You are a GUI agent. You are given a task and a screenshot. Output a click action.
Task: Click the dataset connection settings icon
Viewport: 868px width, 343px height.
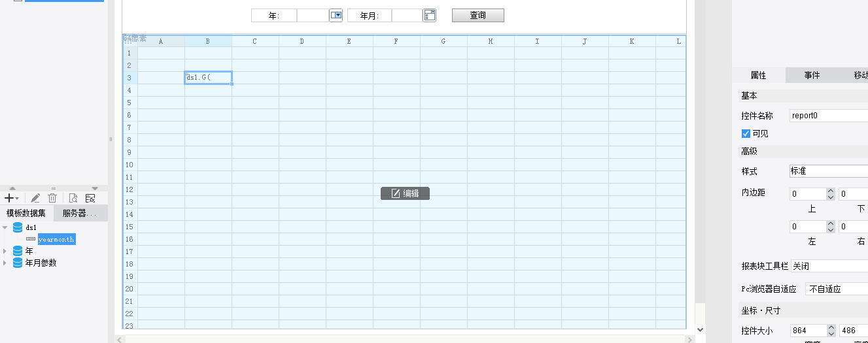90,198
